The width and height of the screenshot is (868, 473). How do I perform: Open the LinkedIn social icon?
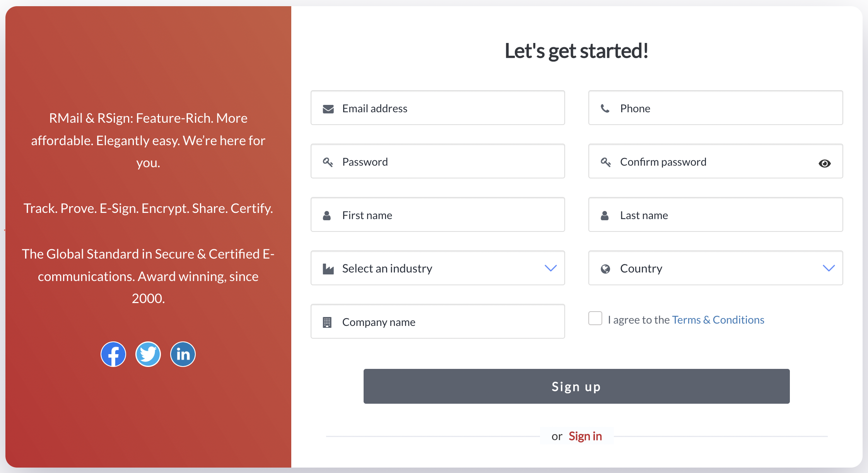[x=183, y=354]
